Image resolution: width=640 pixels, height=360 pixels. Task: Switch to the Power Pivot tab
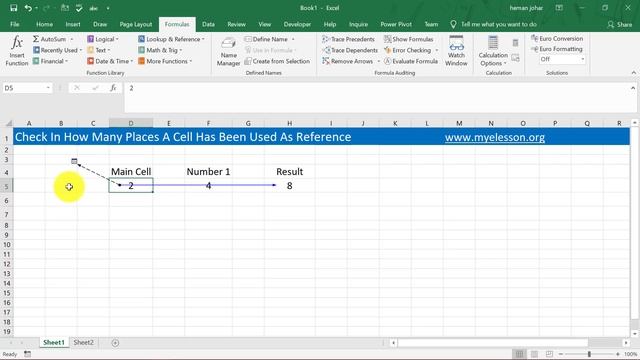[x=396, y=24]
